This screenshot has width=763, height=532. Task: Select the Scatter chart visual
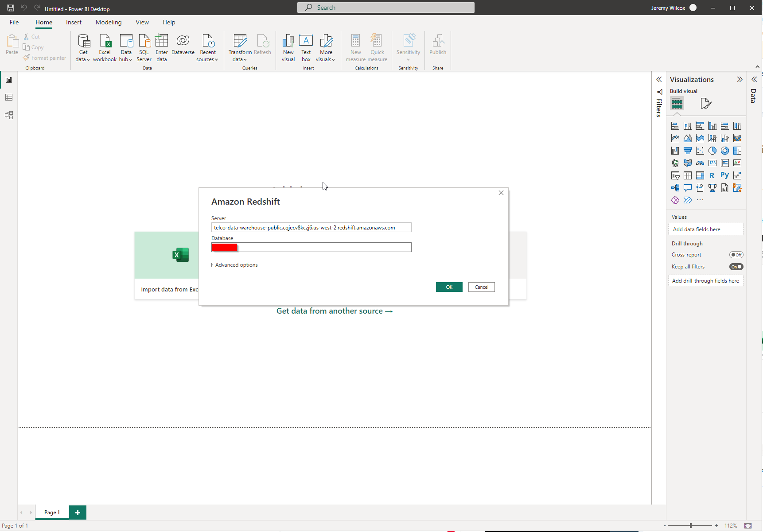coord(700,151)
